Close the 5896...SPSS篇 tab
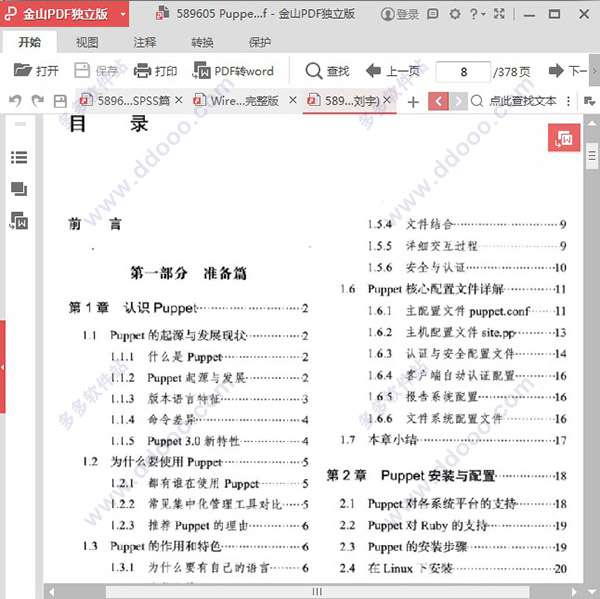 point(179,100)
